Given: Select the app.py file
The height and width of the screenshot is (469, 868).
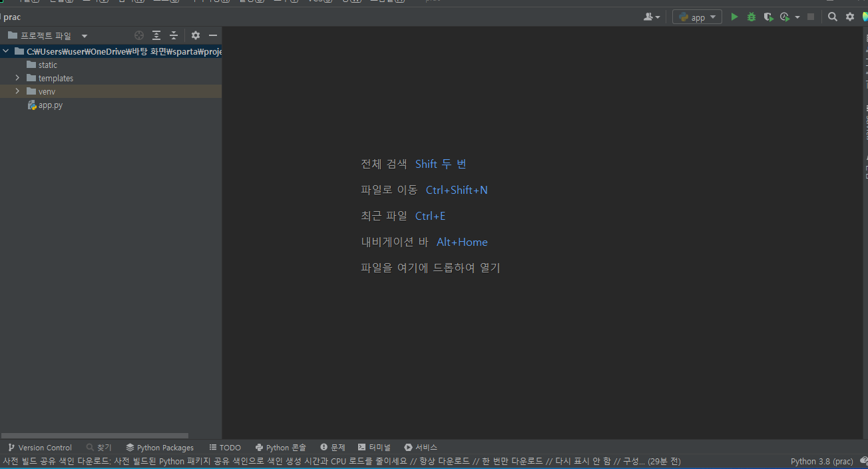Looking at the screenshot, I should click(x=45, y=105).
